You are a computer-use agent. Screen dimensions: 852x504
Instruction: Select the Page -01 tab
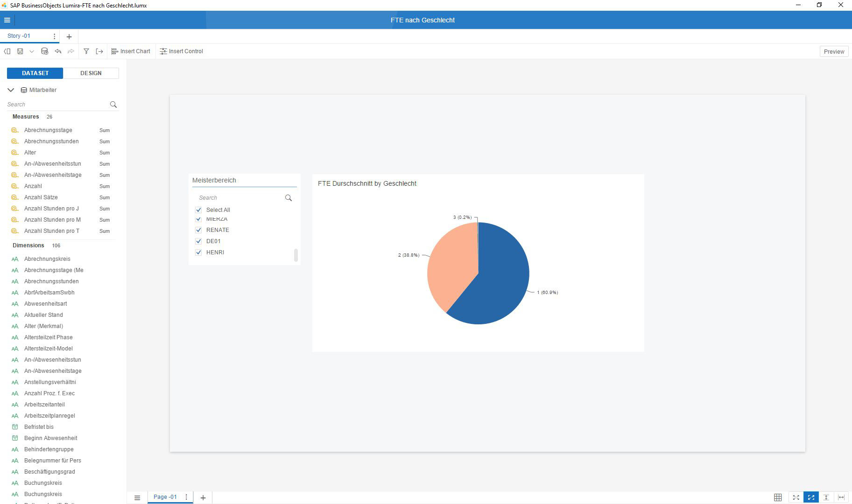(165, 497)
